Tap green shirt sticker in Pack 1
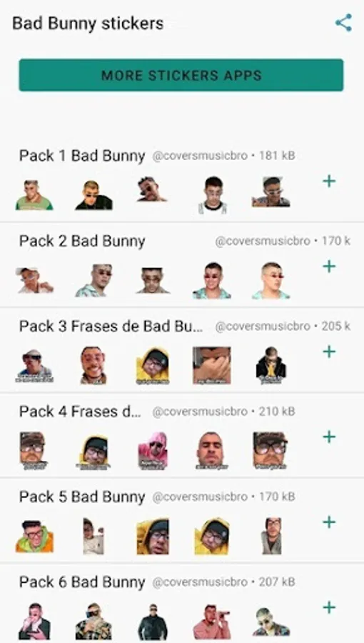Viewport: 364px width, 643px height. (x=34, y=195)
